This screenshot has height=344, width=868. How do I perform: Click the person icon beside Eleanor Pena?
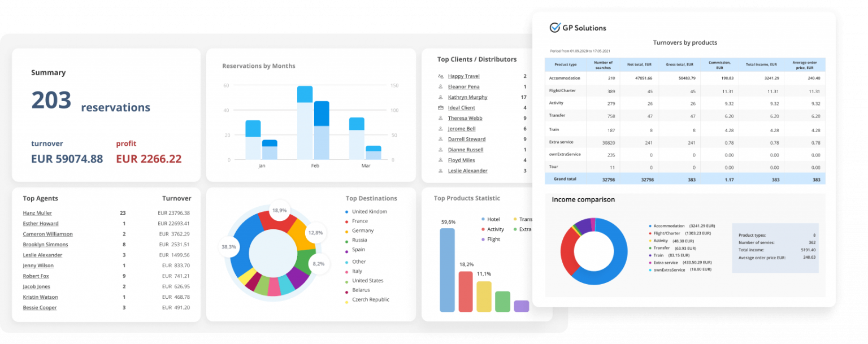click(441, 86)
